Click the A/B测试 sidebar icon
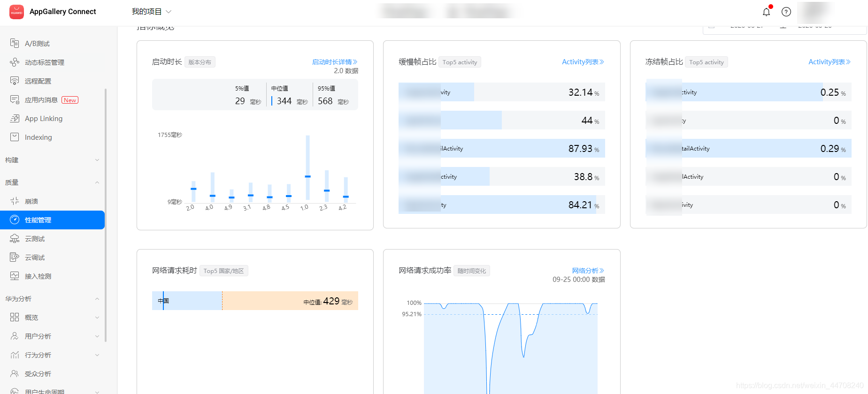The width and height of the screenshot is (868, 394). coord(15,43)
